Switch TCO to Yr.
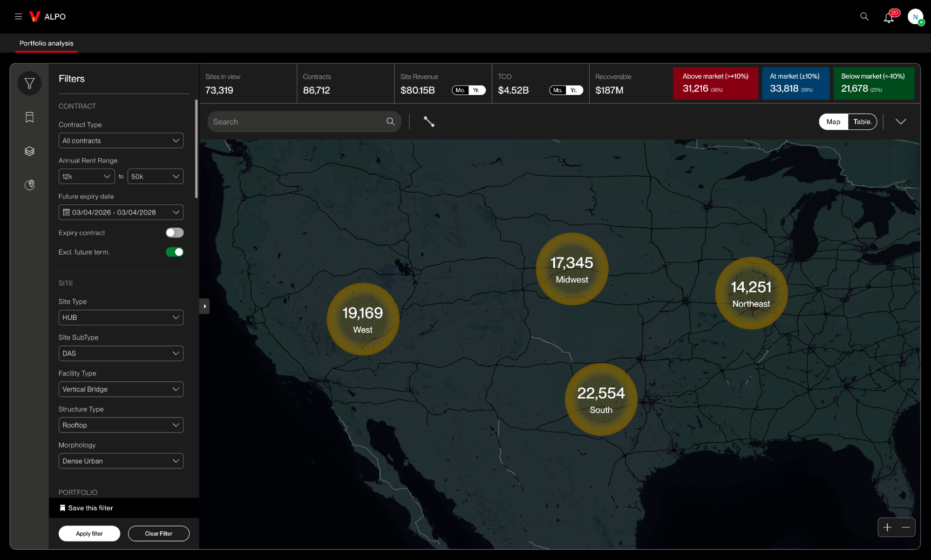The height and width of the screenshot is (560, 931). click(x=574, y=90)
